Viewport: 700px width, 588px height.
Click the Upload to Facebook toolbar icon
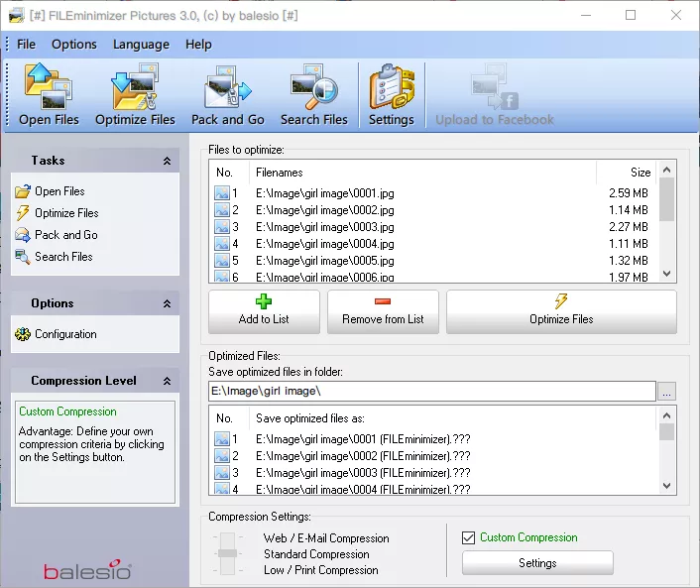[495, 87]
